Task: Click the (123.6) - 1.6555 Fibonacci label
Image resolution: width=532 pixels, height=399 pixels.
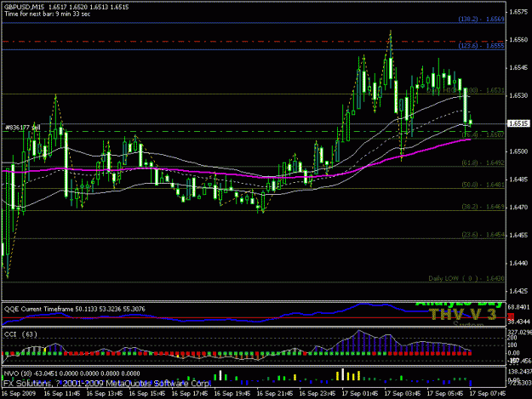Action: click(x=481, y=45)
